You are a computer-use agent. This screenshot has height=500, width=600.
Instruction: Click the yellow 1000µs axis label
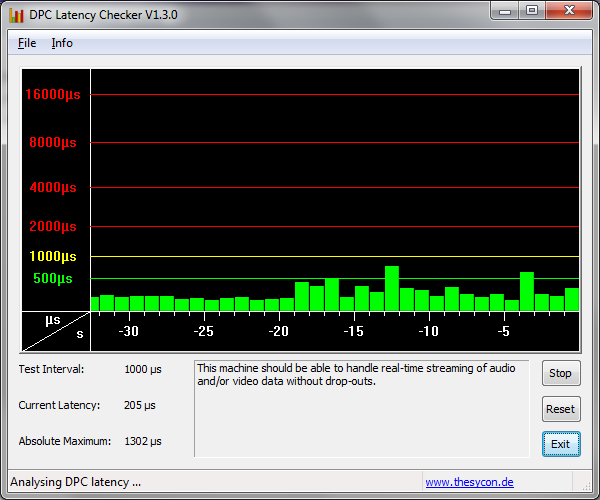pyautogui.click(x=53, y=256)
